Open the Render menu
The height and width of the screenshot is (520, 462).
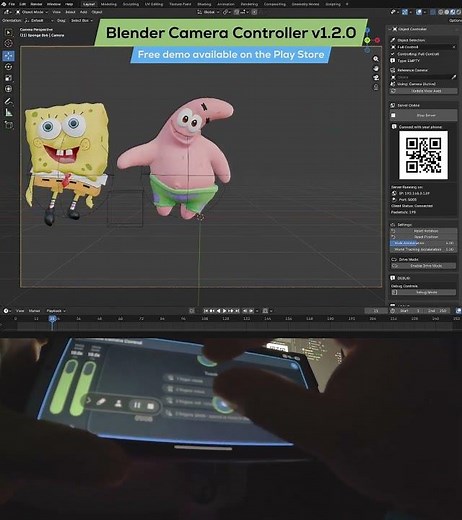point(36,4)
